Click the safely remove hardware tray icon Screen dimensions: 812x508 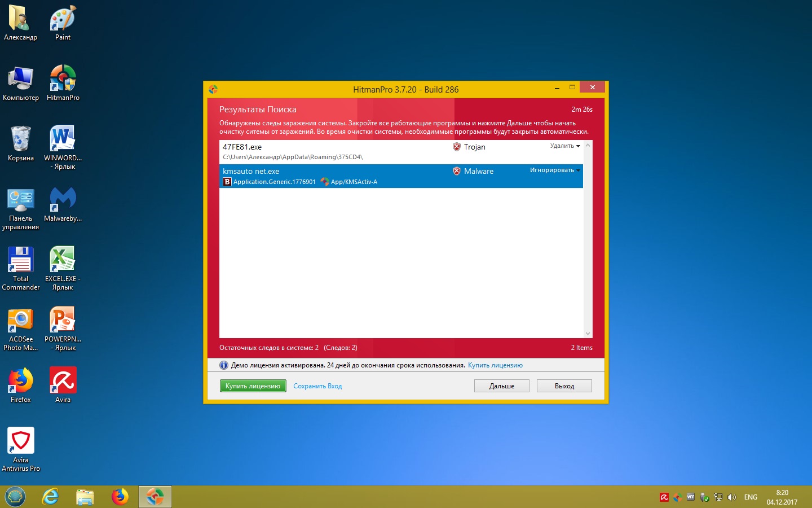point(704,497)
